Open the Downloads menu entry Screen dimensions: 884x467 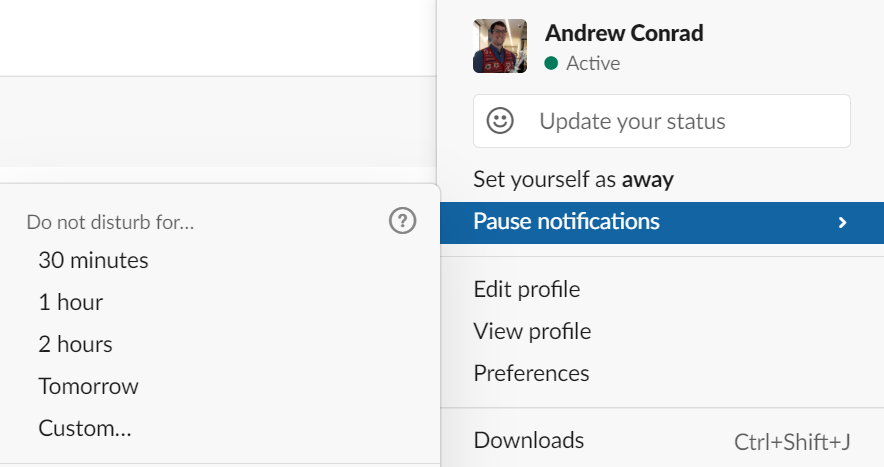pyautogui.click(x=528, y=440)
